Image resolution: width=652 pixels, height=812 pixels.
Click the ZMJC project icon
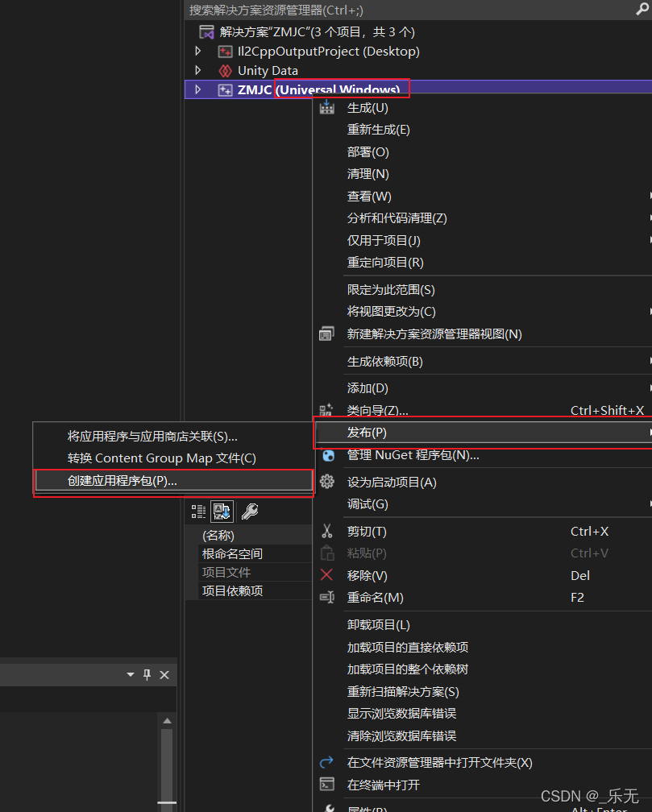225,89
